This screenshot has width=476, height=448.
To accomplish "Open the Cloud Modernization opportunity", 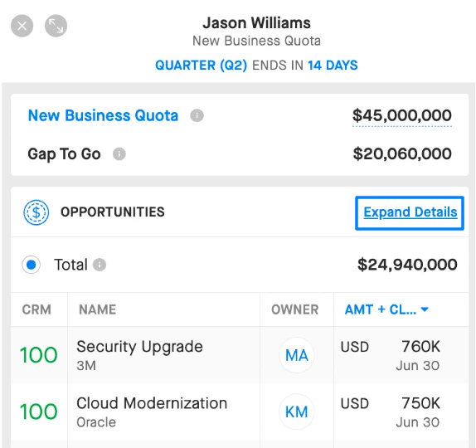I will tap(152, 403).
